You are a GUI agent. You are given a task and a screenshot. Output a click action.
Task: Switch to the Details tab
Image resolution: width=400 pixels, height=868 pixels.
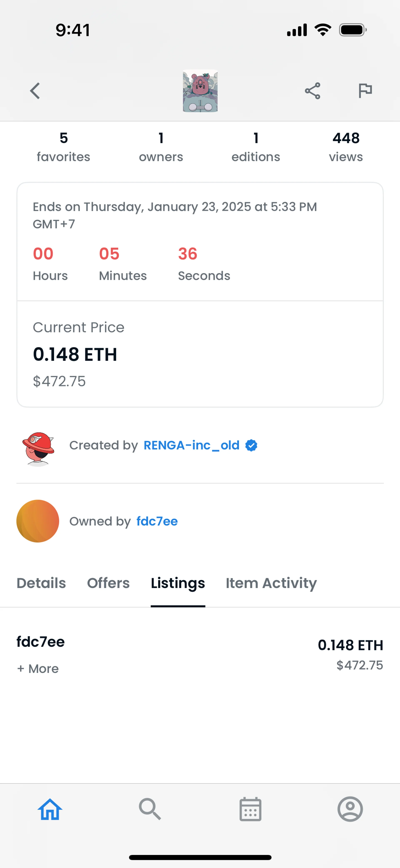coord(41,583)
